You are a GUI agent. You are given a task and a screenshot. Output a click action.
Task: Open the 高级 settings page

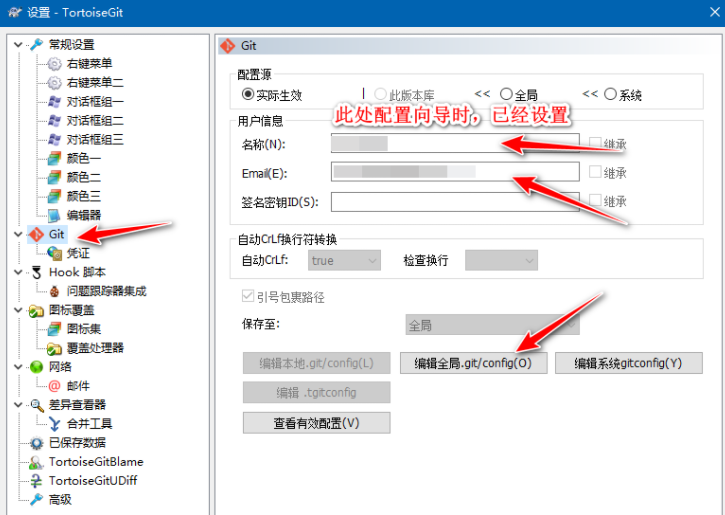click(60, 500)
